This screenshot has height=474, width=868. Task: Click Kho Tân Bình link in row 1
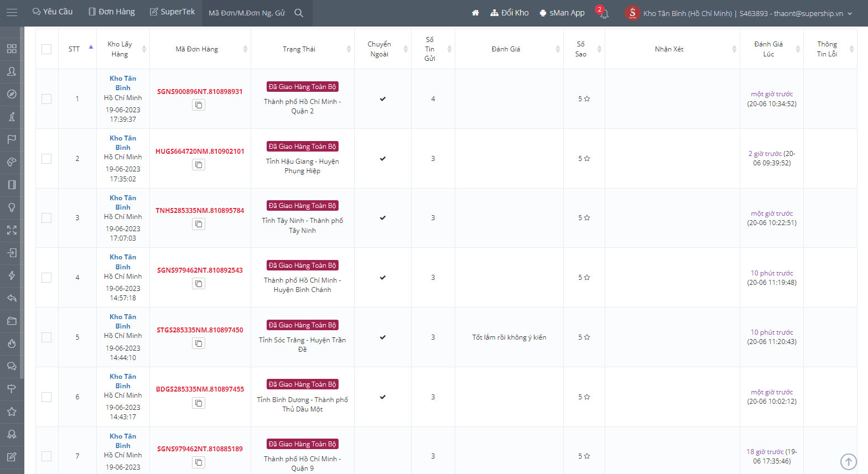pyautogui.click(x=123, y=83)
